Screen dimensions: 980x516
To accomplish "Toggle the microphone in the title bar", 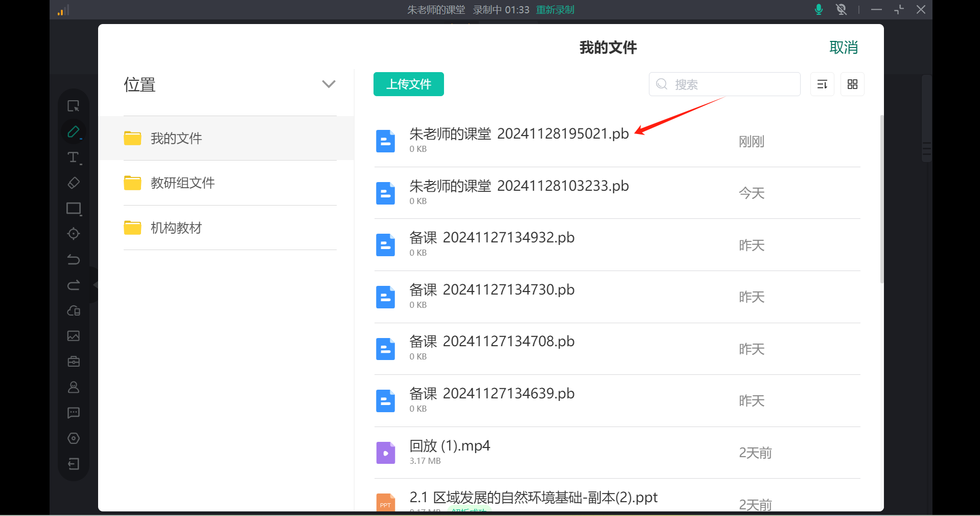I will [819, 9].
